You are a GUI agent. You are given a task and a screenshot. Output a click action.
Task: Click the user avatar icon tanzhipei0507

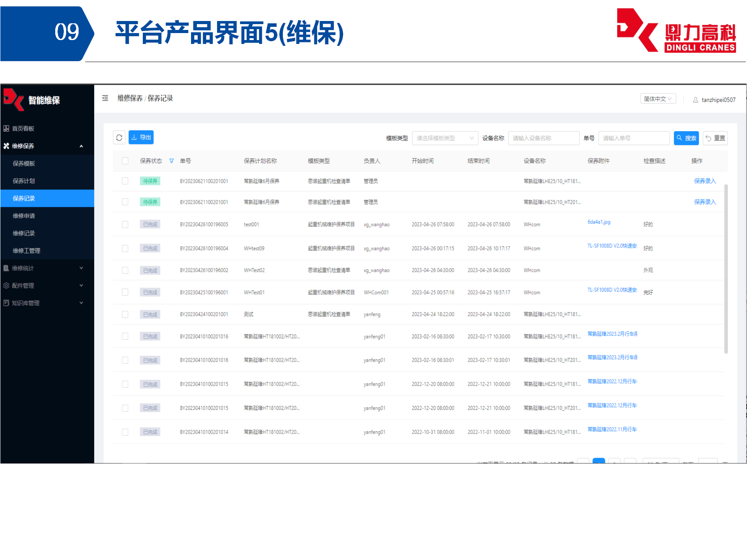tap(696, 100)
